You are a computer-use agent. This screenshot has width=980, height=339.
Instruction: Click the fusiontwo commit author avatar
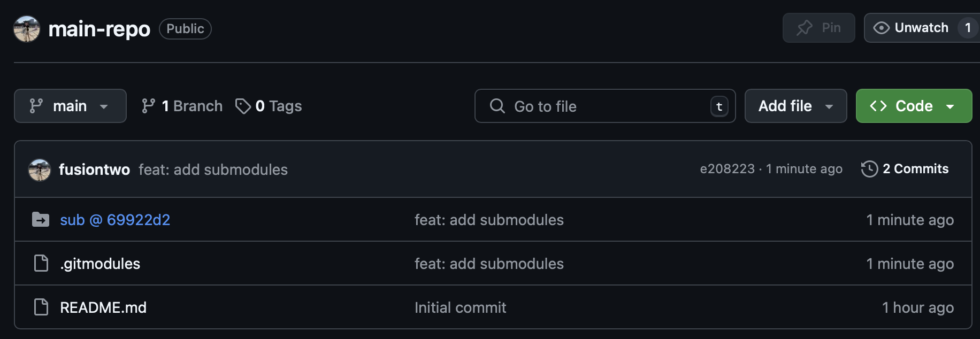[x=40, y=169]
